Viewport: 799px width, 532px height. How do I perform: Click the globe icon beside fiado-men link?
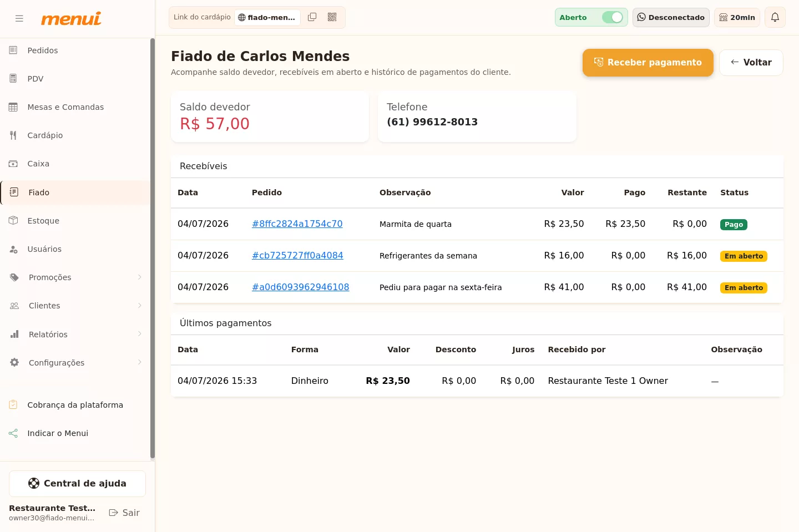pos(242,18)
